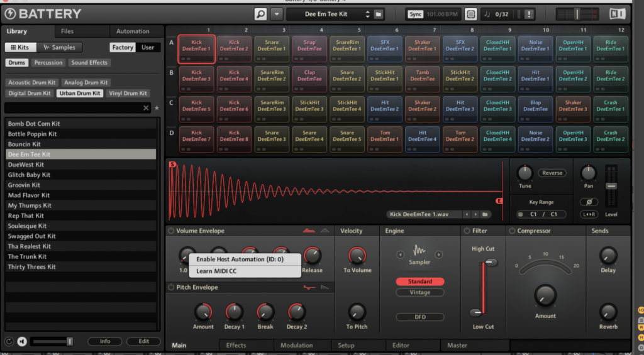This screenshot has height=355, width=644.
Task: Enable the Compressor power button
Action: tap(511, 231)
